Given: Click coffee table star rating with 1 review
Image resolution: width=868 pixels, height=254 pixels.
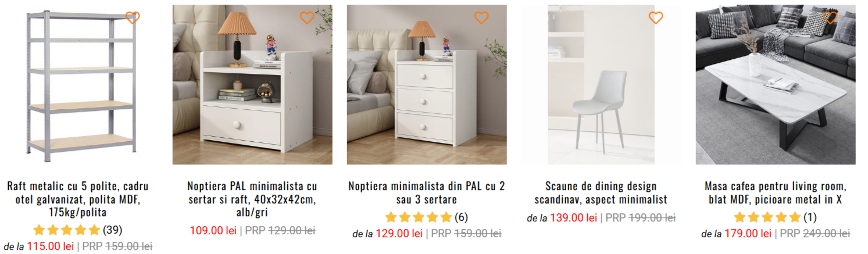Looking at the screenshot, I should (x=775, y=217).
